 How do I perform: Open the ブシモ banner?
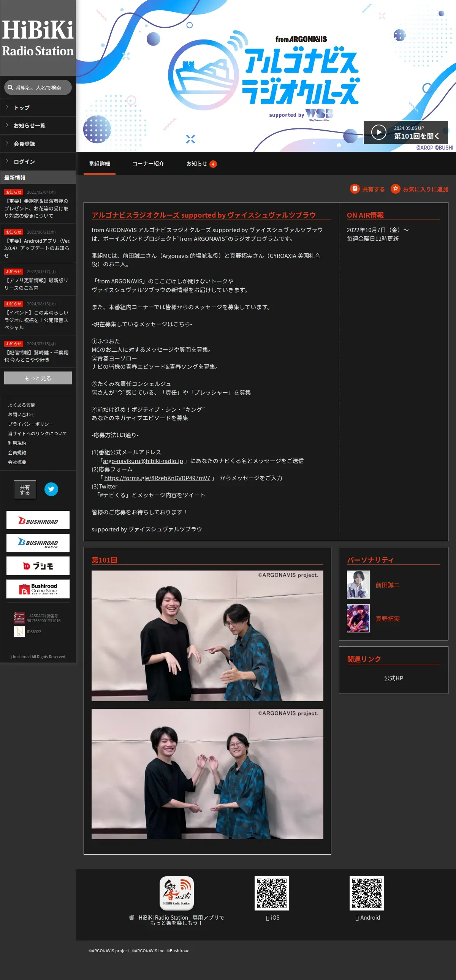(38, 566)
